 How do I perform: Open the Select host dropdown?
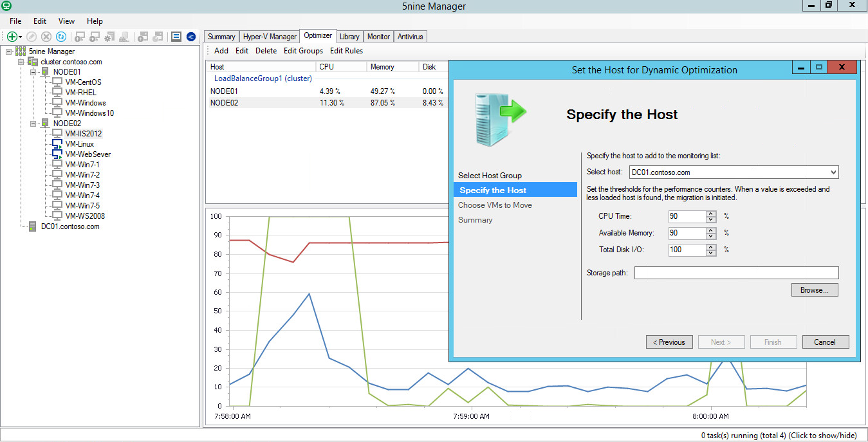coord(833,172)
